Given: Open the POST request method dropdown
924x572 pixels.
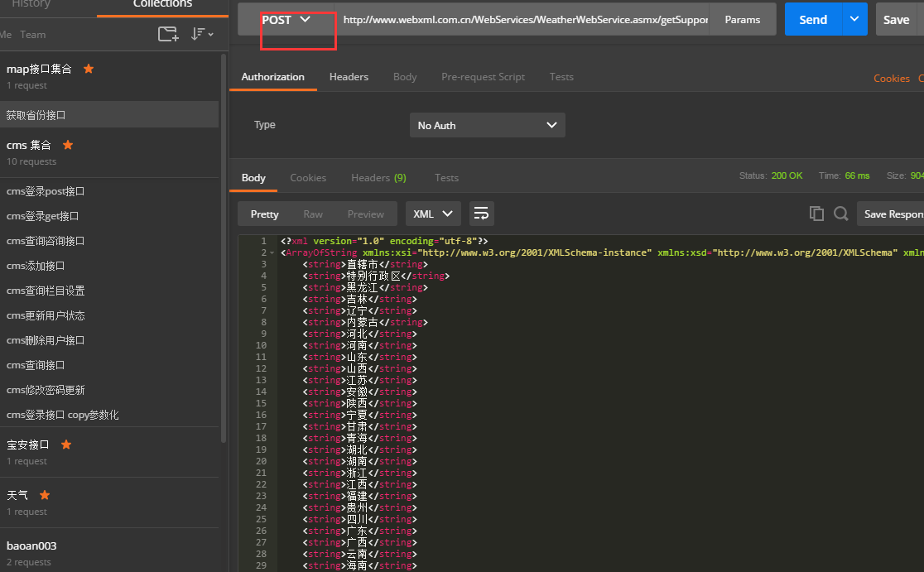Looking at the screenshot, I should (286, 19).
